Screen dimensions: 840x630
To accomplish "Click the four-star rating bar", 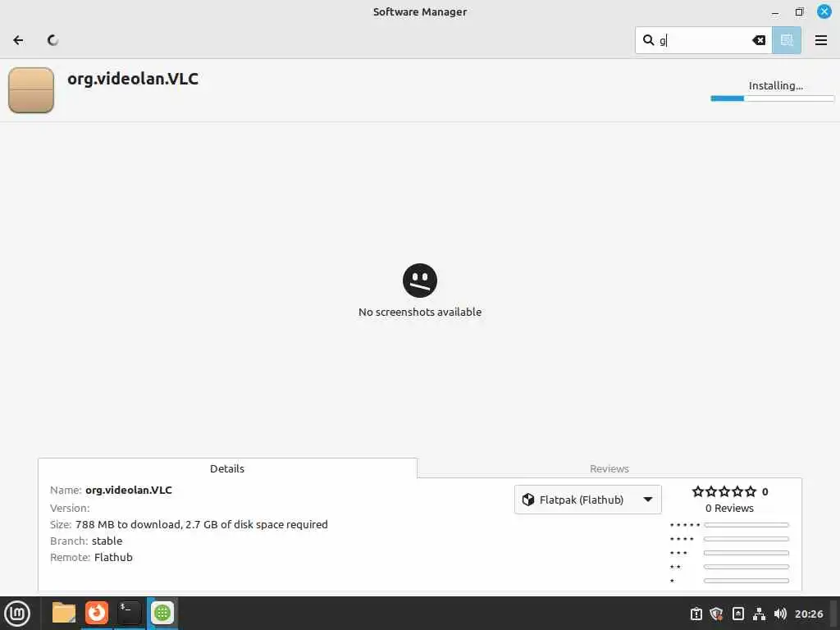I will pyautogui.click(x=746, y=539).
